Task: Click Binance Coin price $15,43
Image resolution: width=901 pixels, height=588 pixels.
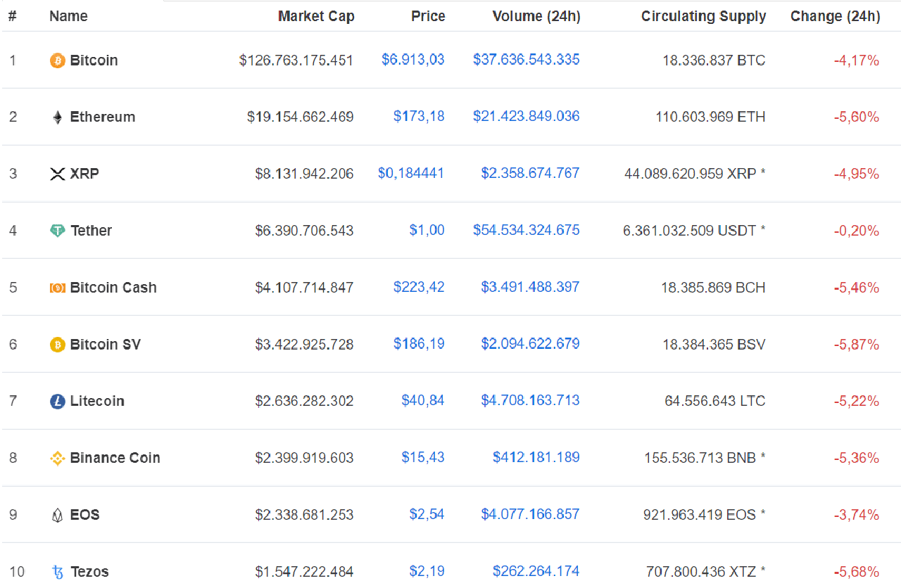Action: (x=423, y=457)
